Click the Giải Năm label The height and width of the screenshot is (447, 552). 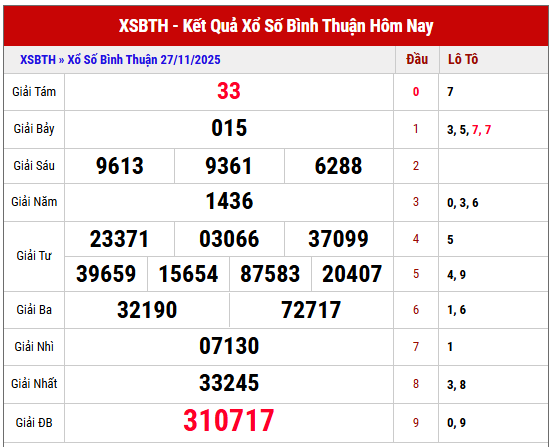[x=34, y=202]
